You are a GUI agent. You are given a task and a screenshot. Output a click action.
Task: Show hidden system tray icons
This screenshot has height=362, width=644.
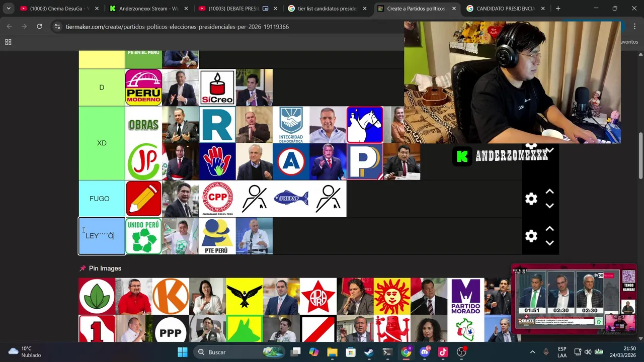click(x=532, y=352)
